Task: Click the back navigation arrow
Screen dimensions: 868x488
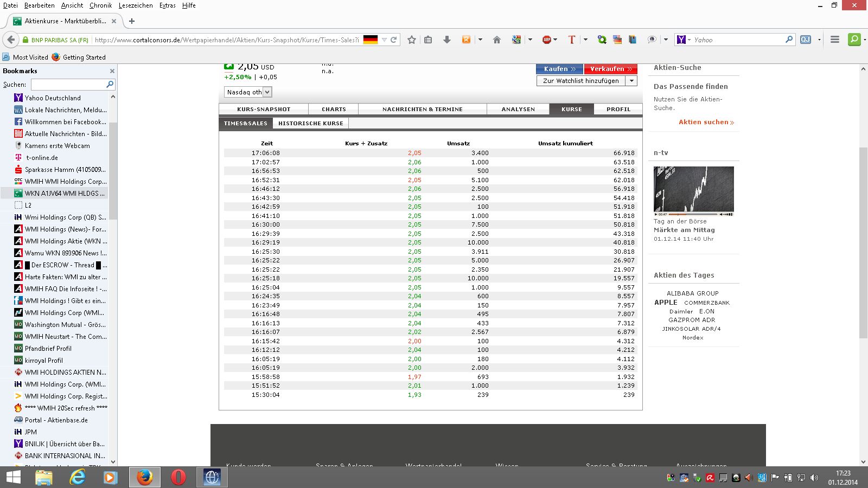Action: [x=11, y=40]
